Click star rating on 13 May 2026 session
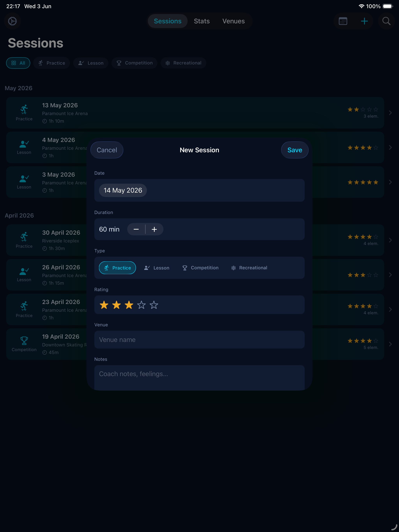The height and width of the screenshot is (532, 399). tap(363, 109)
